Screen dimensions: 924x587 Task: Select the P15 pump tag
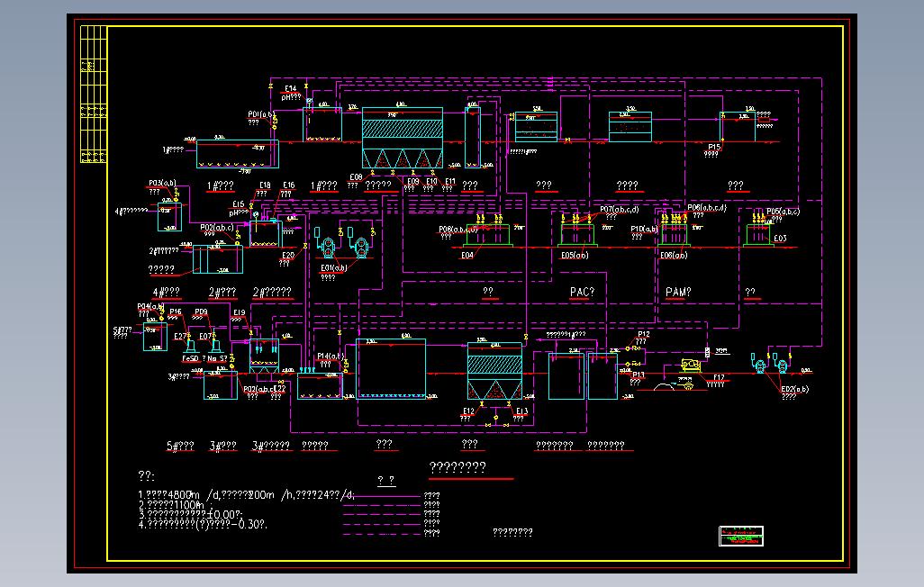714,147
